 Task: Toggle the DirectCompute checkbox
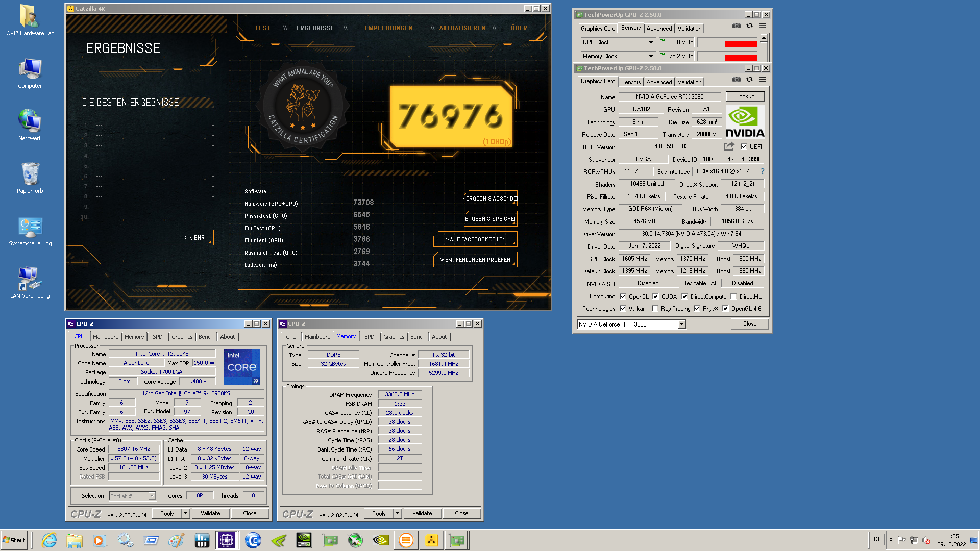click(x=684, y=296)
